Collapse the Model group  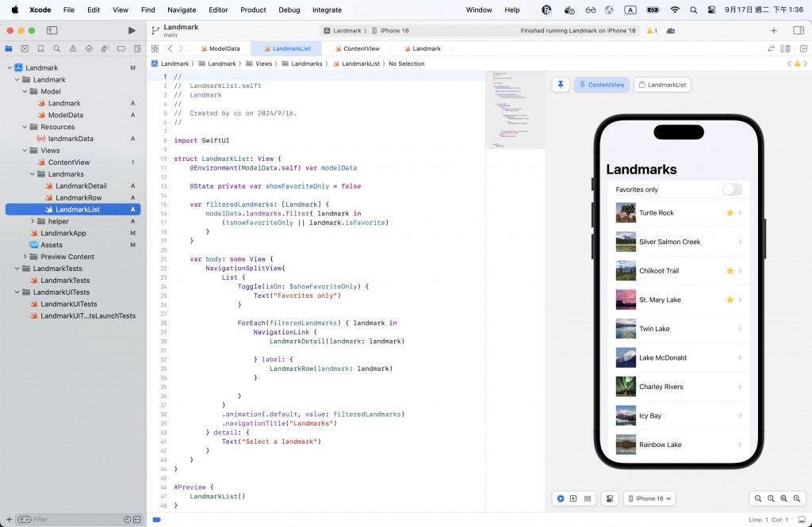pyautogui.click(x=25, y=92)
